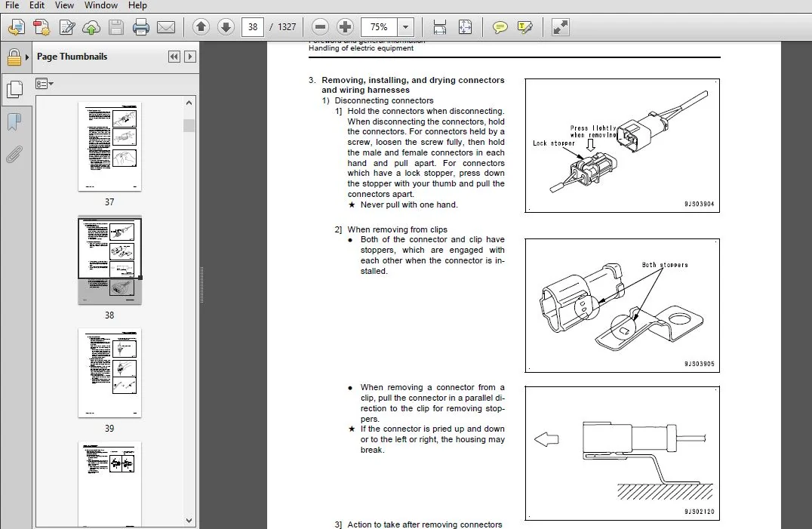Open the Edit menu
The height and width of the screenshot is (529, 812).
pos(36,5)
